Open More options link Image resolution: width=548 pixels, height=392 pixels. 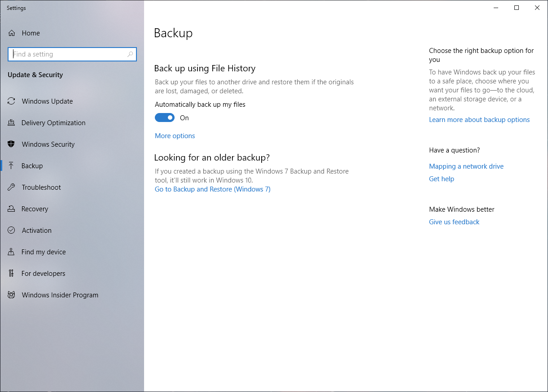pyautogui.click(x=175, y=136)
